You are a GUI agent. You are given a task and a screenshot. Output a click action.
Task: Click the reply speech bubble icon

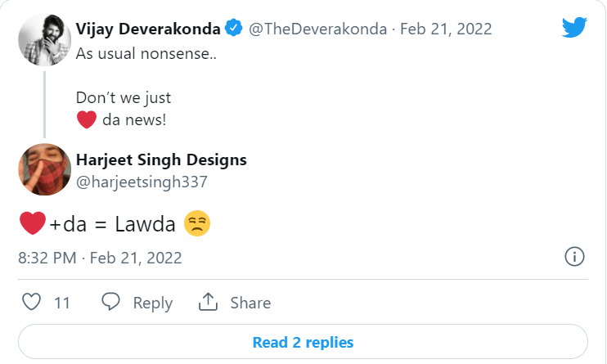(111, 303)
